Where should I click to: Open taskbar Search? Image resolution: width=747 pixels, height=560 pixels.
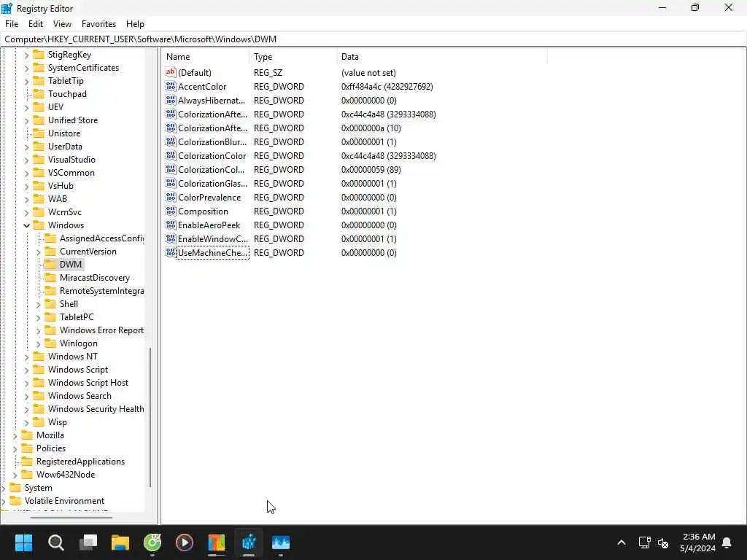pyautogui.click(x=55, y=542)
